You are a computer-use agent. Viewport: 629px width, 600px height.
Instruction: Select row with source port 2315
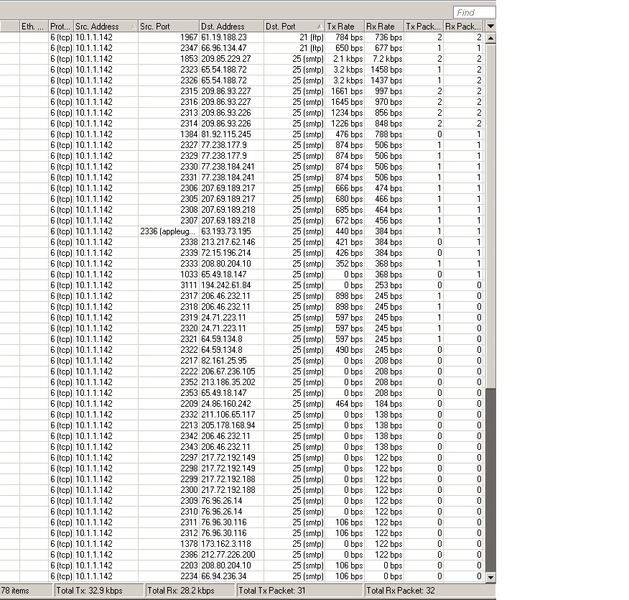point(241,91)
